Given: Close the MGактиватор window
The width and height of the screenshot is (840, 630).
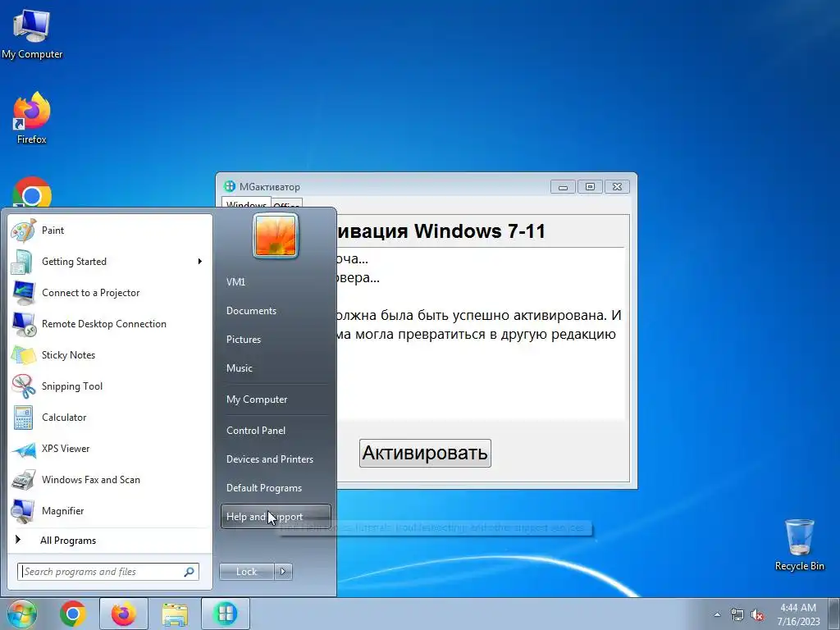Looking at the screenshot, I should (x=617, y=187).
